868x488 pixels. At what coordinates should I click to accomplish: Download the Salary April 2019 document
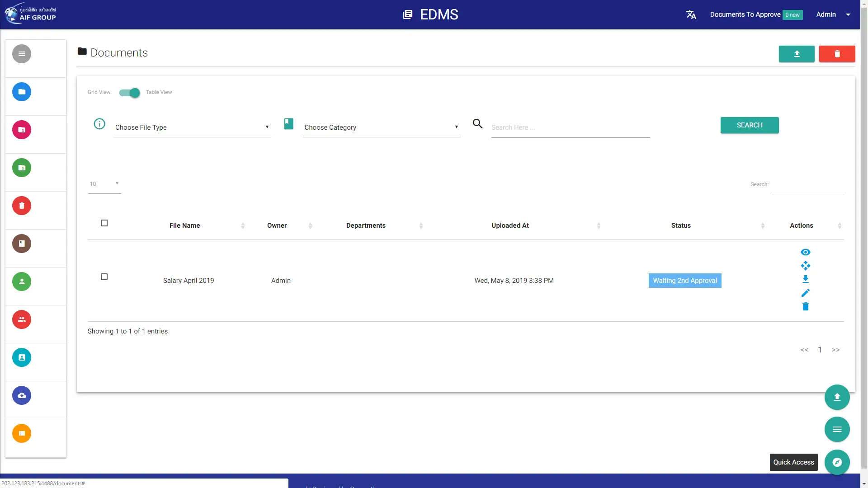[805, 279]
